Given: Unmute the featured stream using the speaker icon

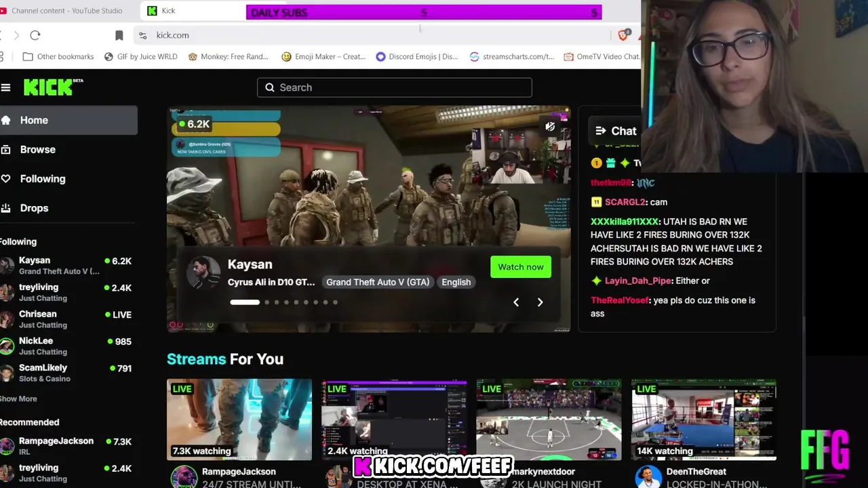Looking at the screenshot, I should (550, 126).
